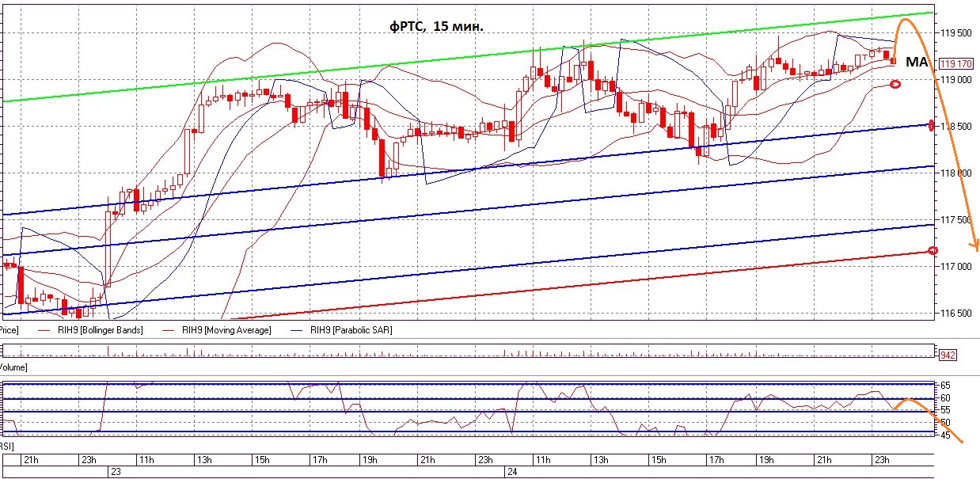Click the 118 500 price axis label
The image size is (980, 479).
point(955,127)
